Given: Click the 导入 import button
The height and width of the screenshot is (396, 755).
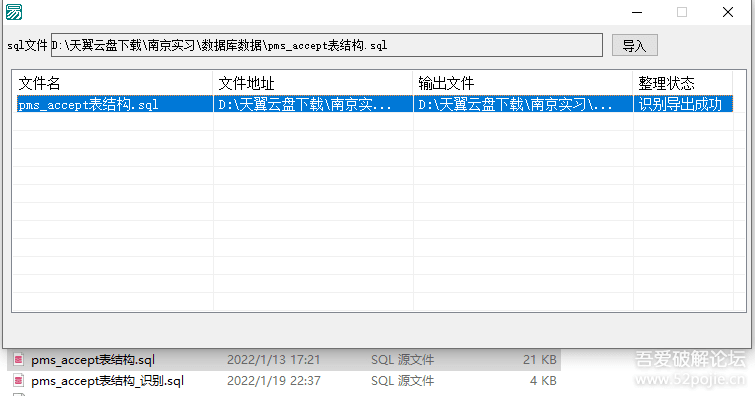Looking at the screenshot, I should 635,45.
